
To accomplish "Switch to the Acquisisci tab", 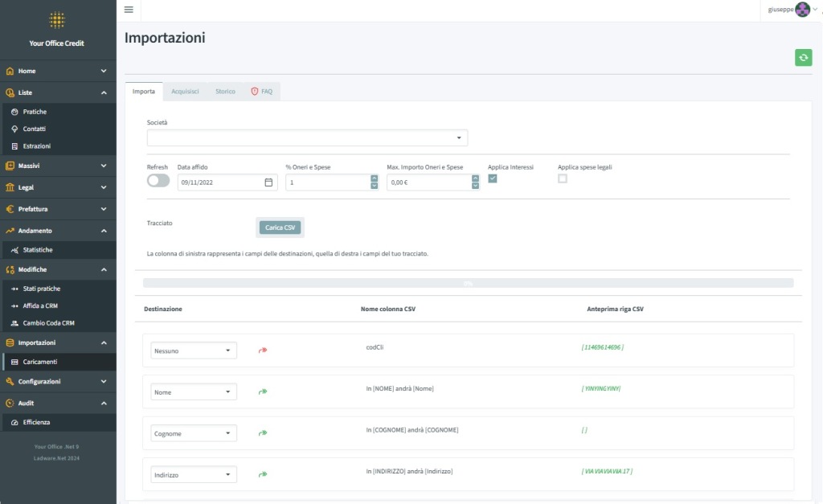I will 185,92.
